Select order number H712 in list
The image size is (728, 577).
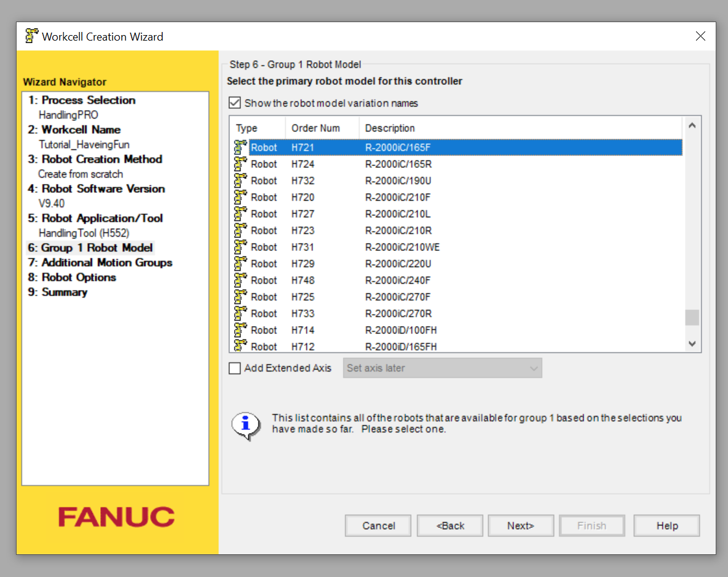[303, 346]
